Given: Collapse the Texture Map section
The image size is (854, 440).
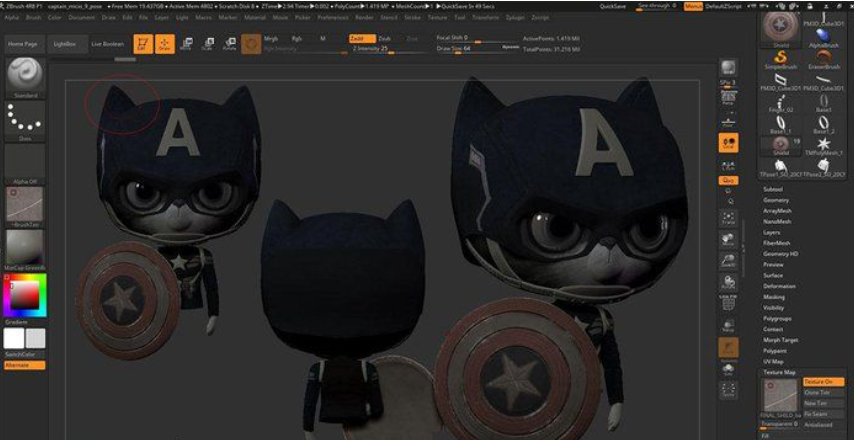Looking at the screenshot, I should click(779, 372).
